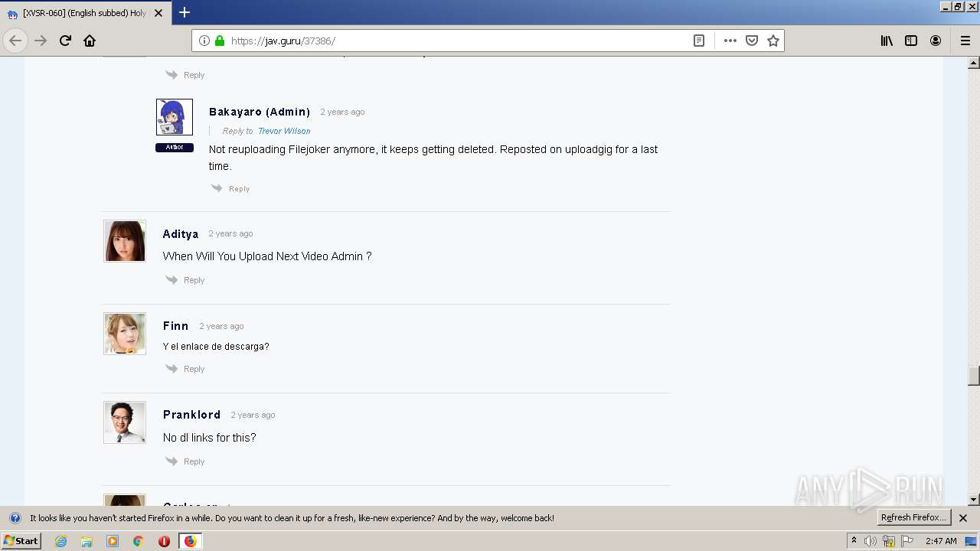Image resolution: width=980 pixels, height=551 pixels.
Task: Click the page scrollbar up arrow
Action: (x=974, y=63)
